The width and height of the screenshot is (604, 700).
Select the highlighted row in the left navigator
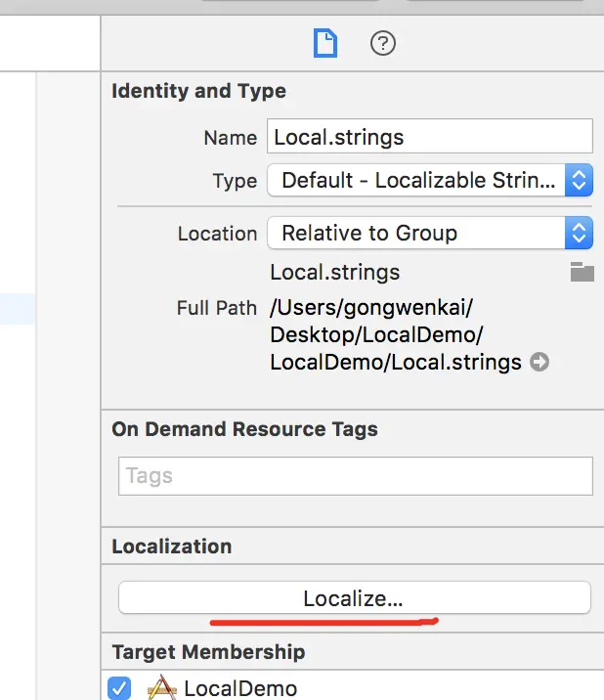tap(18, 310)
